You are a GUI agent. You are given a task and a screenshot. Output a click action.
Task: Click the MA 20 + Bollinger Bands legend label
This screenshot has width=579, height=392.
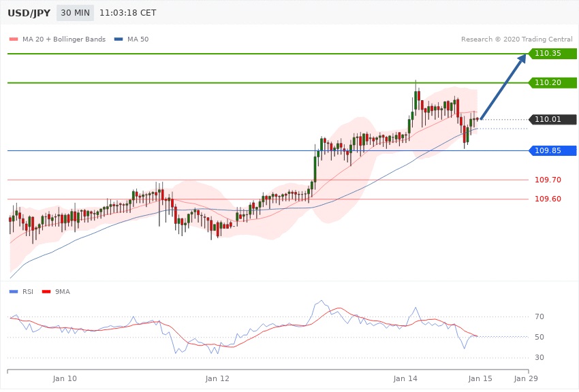pyautogui.click(x=64, y=39)
